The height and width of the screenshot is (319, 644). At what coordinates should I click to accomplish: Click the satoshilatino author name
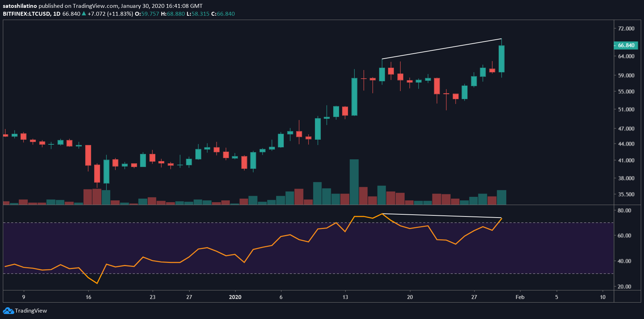click(x=20, y=6)
